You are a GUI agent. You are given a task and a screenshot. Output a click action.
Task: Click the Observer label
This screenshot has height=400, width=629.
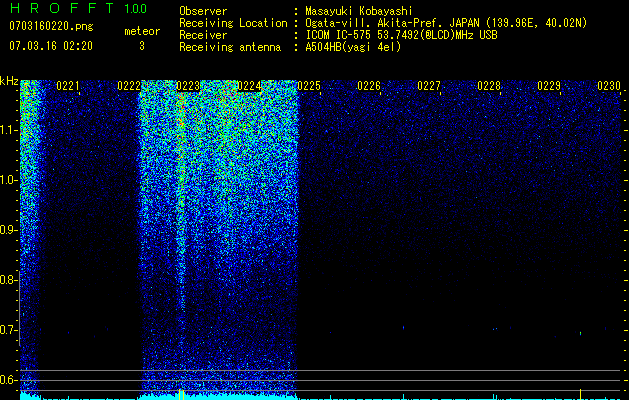tap(203, 11)
